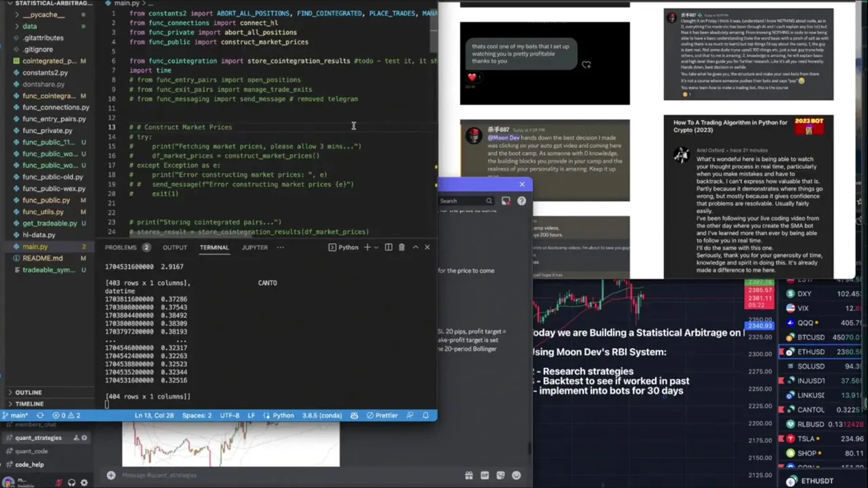868x488 pixels.
Task: Open the terminal launch profile dropdown arrow
Action: coord(375,247)
